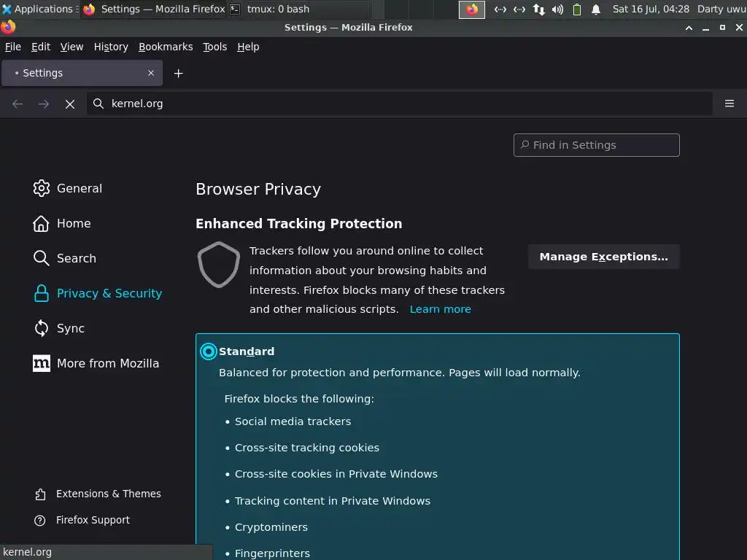Open the File menu
The image size is (747, 560).
coord(13,47)
